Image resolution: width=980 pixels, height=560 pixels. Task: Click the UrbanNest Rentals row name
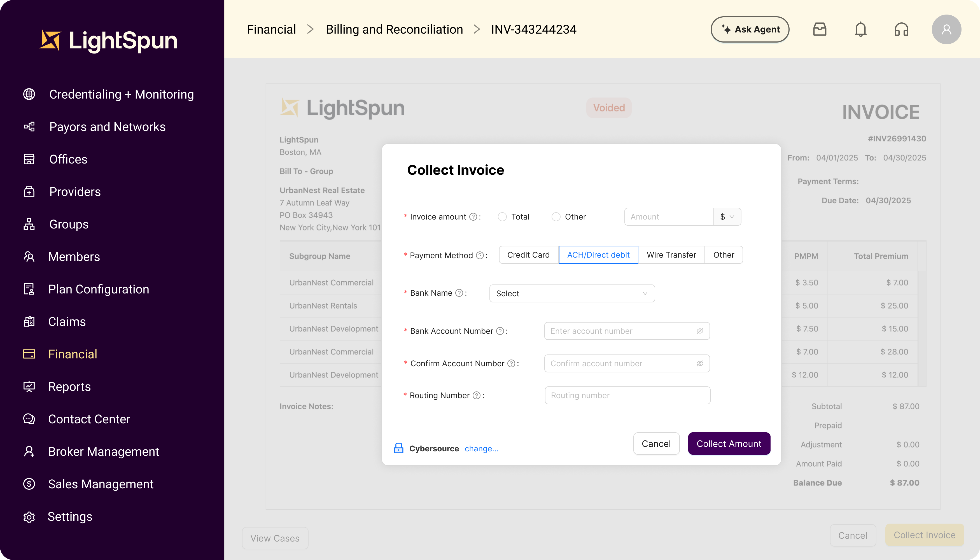(323, 306)
